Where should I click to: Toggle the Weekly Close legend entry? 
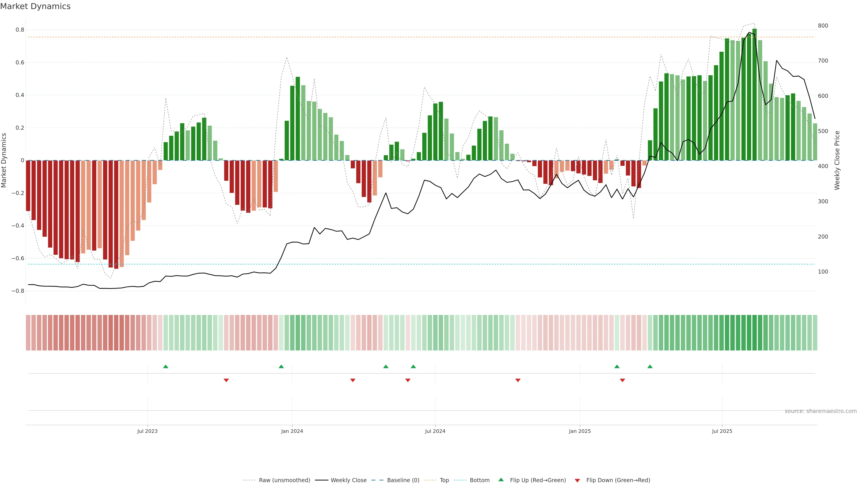[348, 480]
